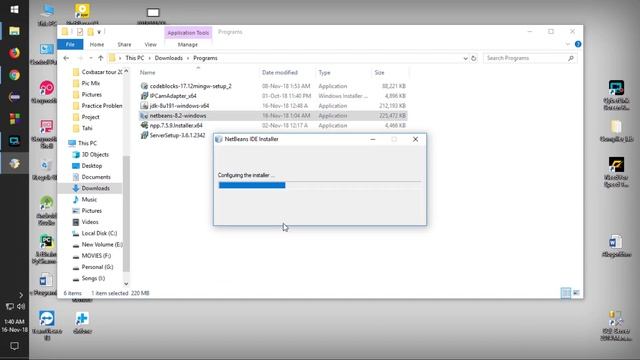Click navigation pane scroll down arrow
Image resolution: width=640 pixels, height=360 pixels.
(126, 284)
